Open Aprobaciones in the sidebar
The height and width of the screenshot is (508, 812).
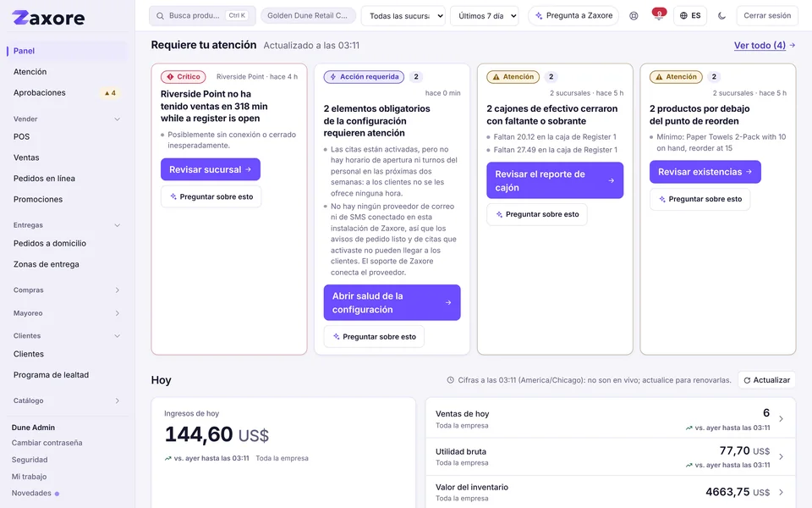point(68,93)
